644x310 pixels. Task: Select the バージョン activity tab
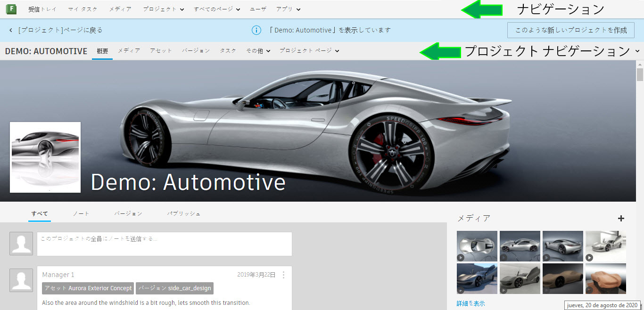(x=128, y=213)
